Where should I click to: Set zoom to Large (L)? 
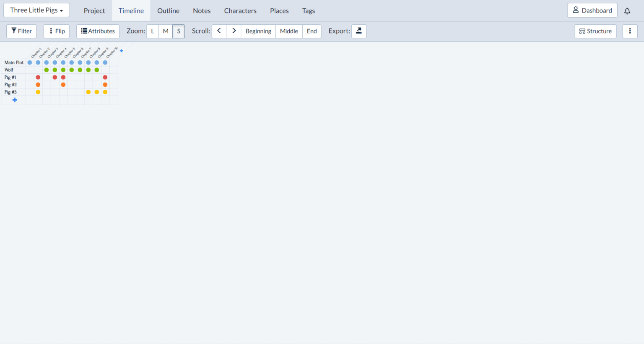(x=153, y=31)
